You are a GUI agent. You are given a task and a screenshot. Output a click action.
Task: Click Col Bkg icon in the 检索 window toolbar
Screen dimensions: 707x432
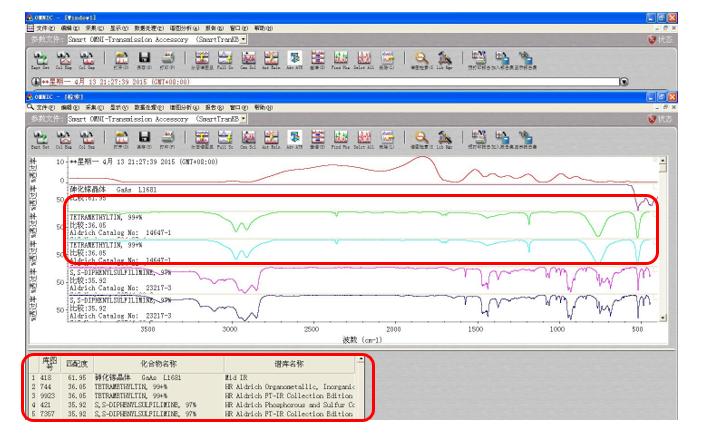pos(64,139)
